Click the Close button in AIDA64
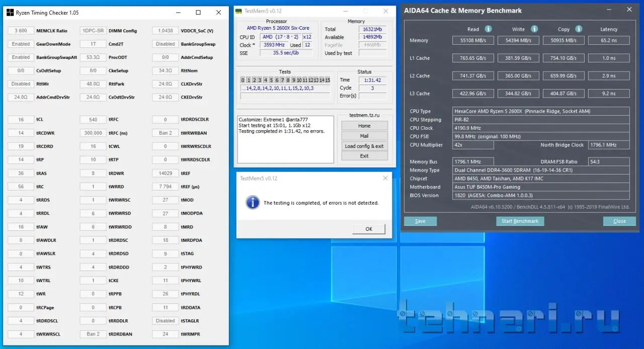 click(619, 221)
